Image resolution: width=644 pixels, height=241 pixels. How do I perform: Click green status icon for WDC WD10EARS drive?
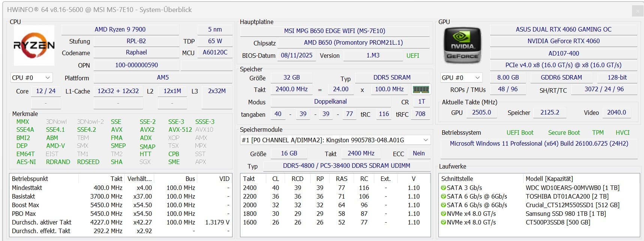[443, 188]
